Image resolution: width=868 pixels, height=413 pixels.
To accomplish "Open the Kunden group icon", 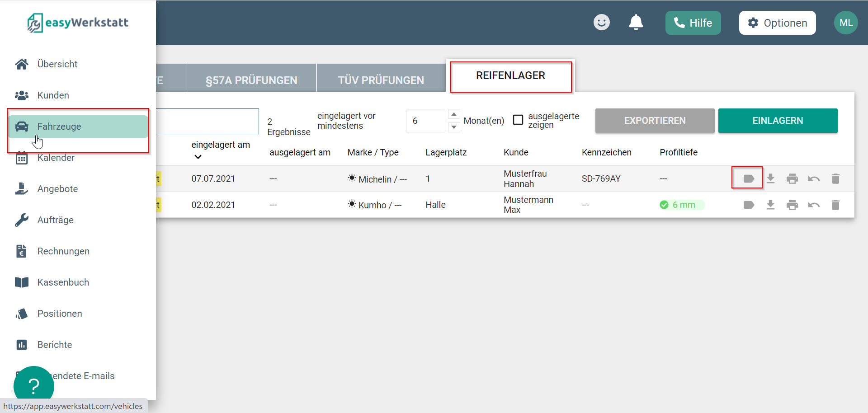I will 22,95.
